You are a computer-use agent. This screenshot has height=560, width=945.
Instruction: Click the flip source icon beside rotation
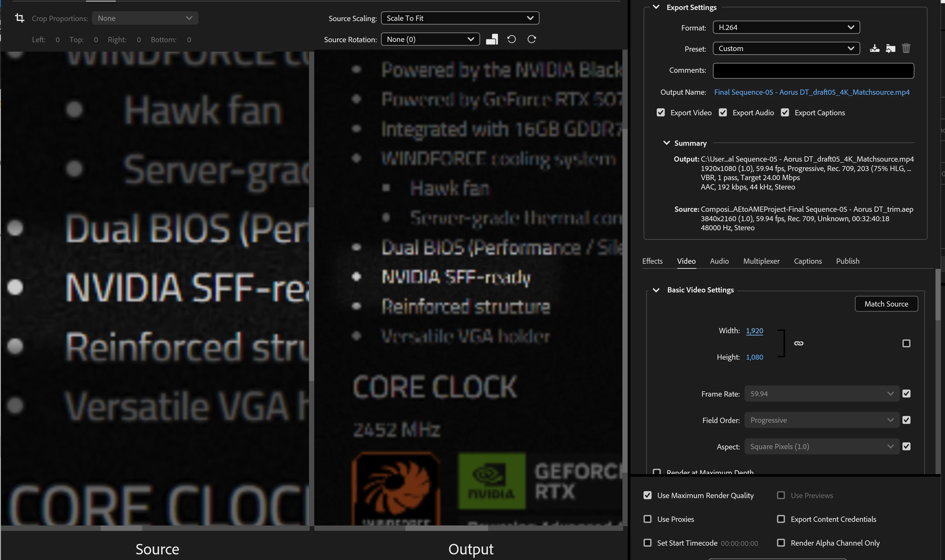(x=491, y=39)
